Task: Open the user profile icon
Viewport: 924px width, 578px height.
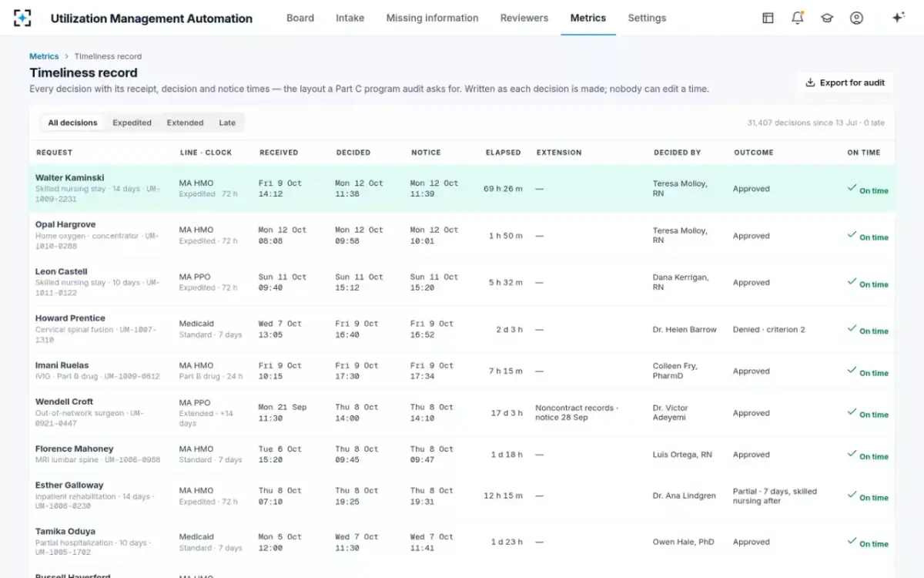Action: pyautogui.click(x=856, y=18)
